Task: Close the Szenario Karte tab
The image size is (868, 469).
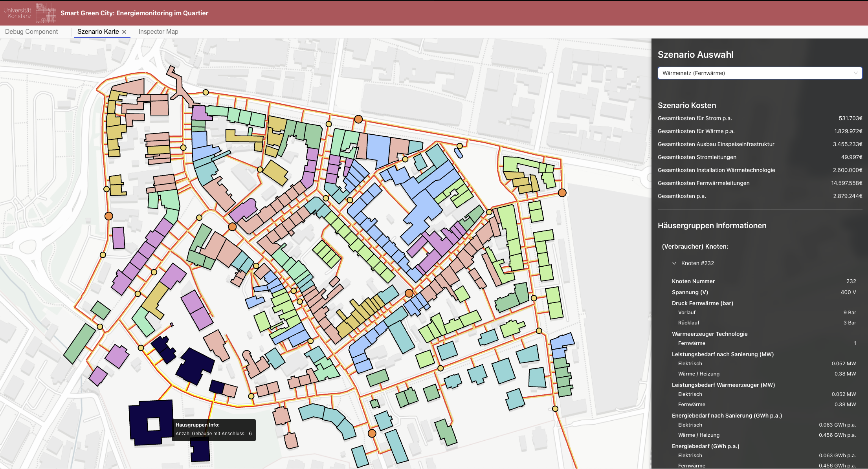Action: [124, 32]
